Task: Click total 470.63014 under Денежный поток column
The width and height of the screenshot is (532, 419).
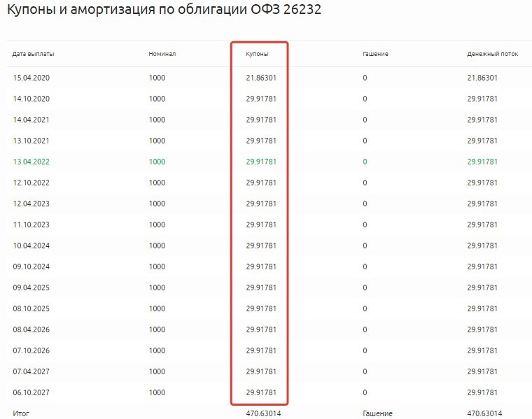Action: click(484, 413)
